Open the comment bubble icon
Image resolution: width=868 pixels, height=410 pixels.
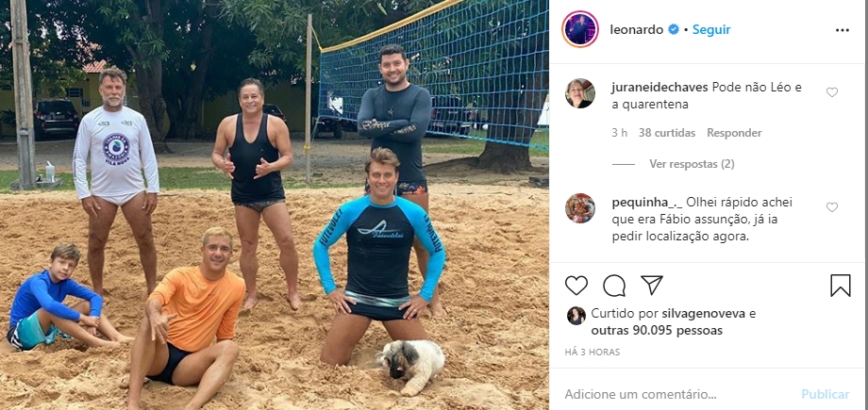[614, 286]
